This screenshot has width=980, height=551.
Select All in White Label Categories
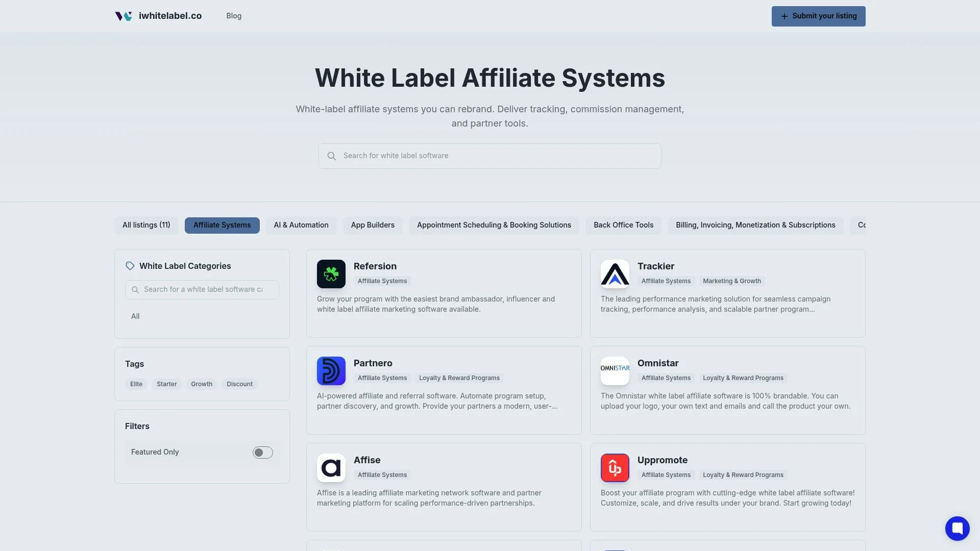(135, 316)
